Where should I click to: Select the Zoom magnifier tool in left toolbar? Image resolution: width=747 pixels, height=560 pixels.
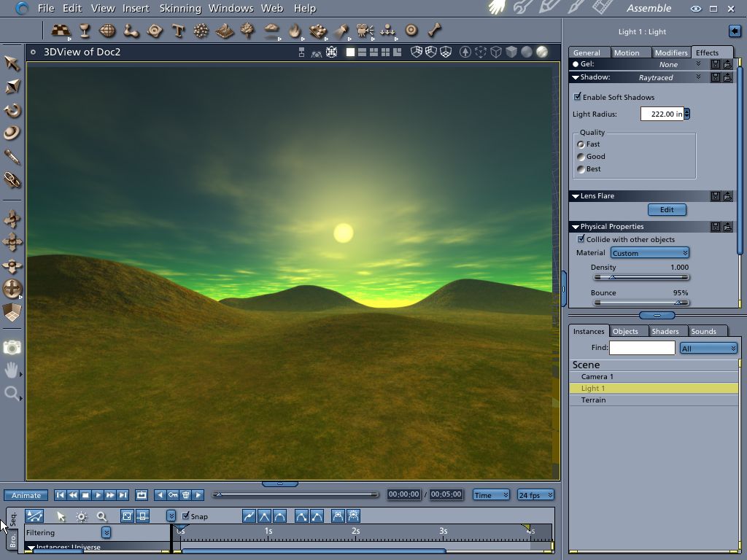(12, 394)
